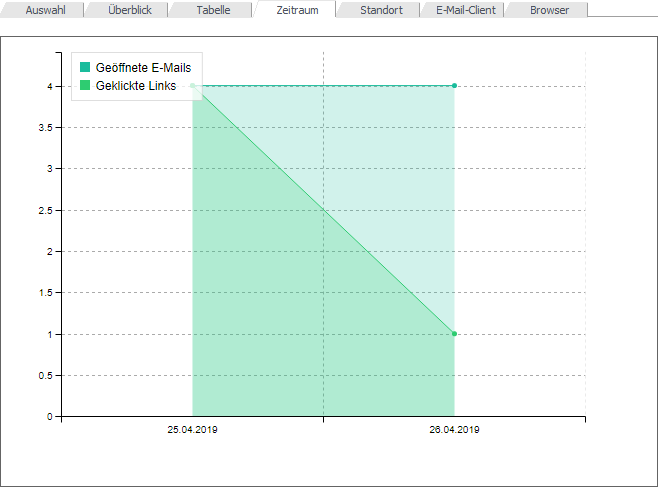
Task: Click the 25.04.2019 x-axis date label
Action: click(192, 430)
